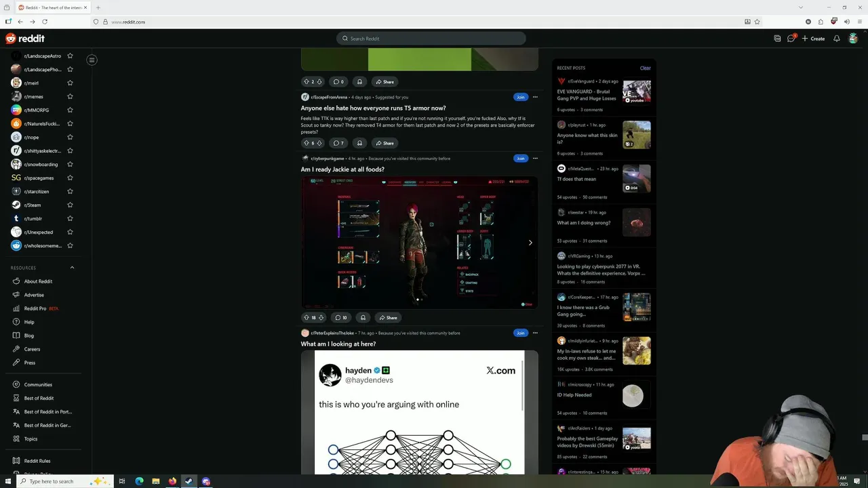Open About Reddit
The width and height of the screenshot is (868, 488).
tap(38, 281)
